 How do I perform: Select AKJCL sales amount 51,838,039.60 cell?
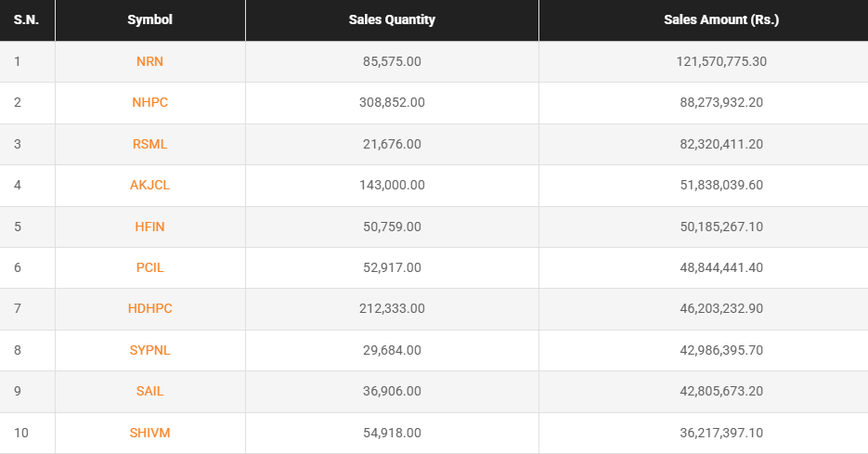click(721, 185)
